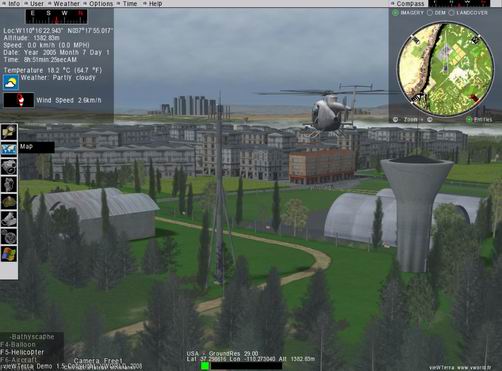Viewport: 502px width, 371px height.
Task: Click the gears settings sidebar icon
Action: [9, 236]
